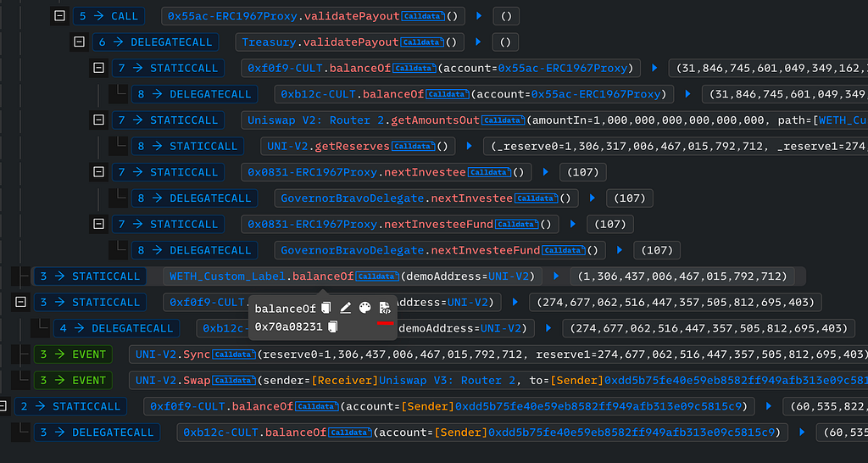Open Calldata badge on GovernorBravoDelegate.nextInvesteeFund
The width and height of the screenshot is (868, 463).
pos(564,250)
